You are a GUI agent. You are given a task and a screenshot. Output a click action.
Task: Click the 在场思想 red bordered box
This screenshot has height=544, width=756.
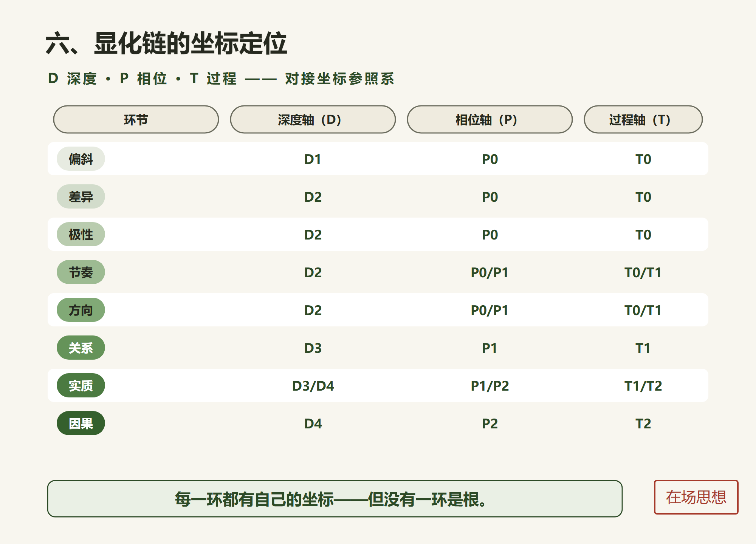(696, 497)
